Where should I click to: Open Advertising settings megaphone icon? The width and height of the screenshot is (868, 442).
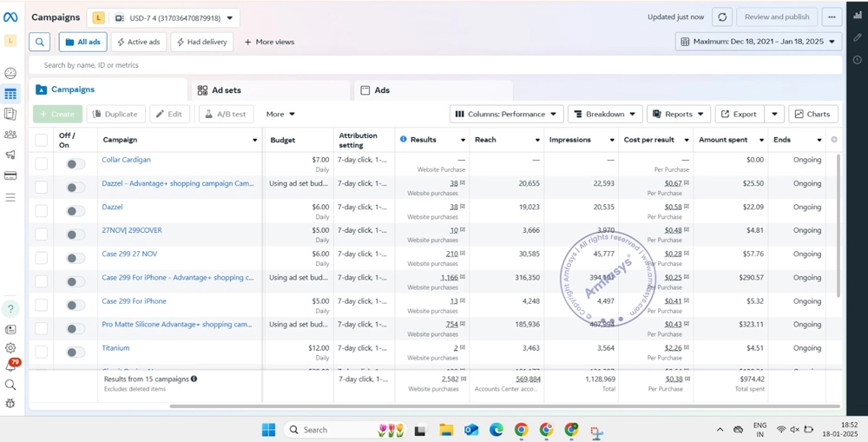(10, 155)
